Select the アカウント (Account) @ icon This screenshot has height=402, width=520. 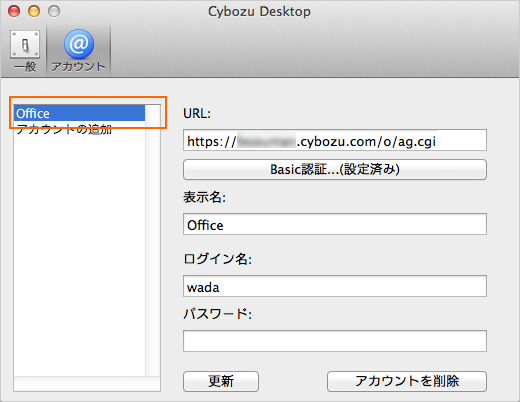[x=79, y=51]
